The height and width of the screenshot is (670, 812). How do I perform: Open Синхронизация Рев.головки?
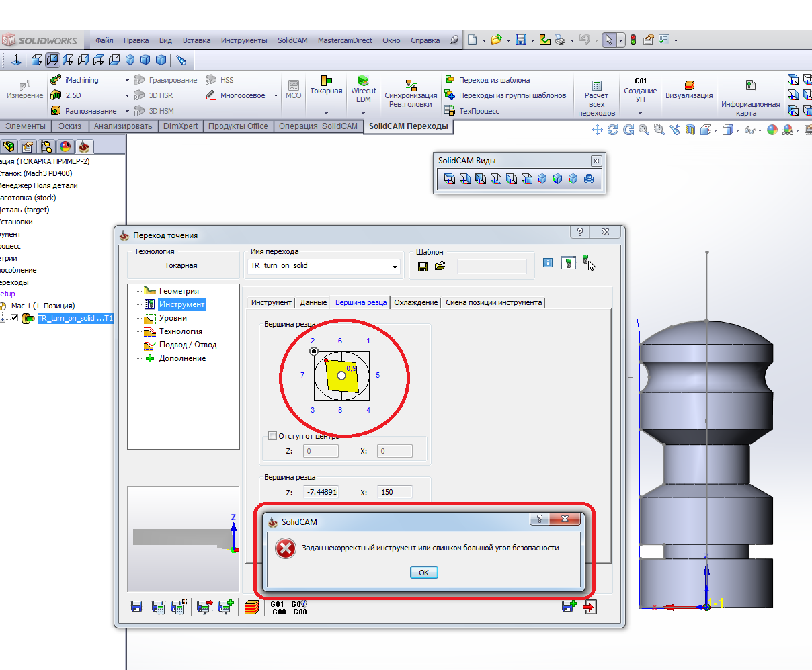tap(411, 93)
